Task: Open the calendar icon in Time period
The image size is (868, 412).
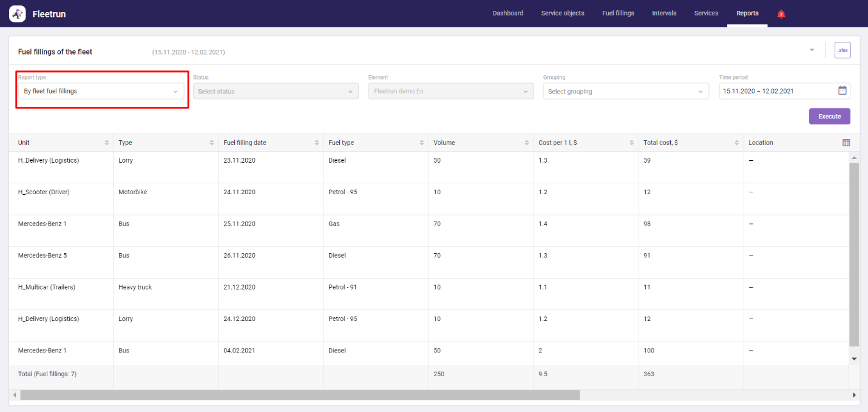Action: 842,90
